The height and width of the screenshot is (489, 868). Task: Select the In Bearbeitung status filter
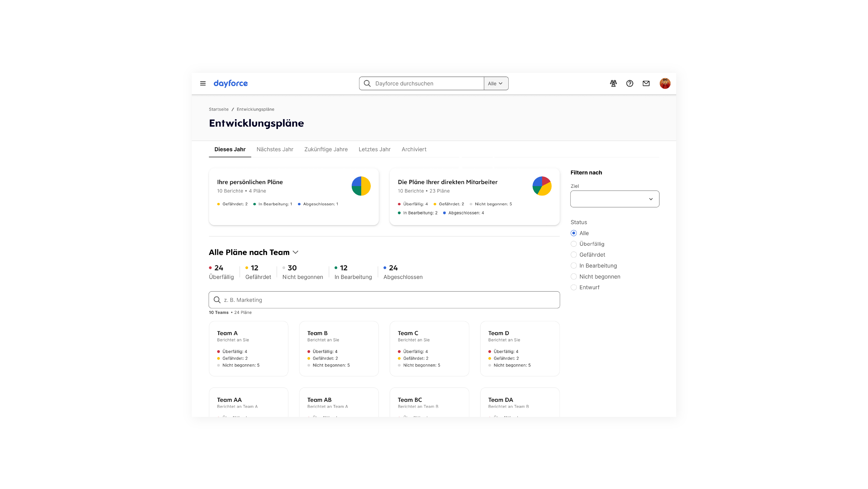coord(573,266)
